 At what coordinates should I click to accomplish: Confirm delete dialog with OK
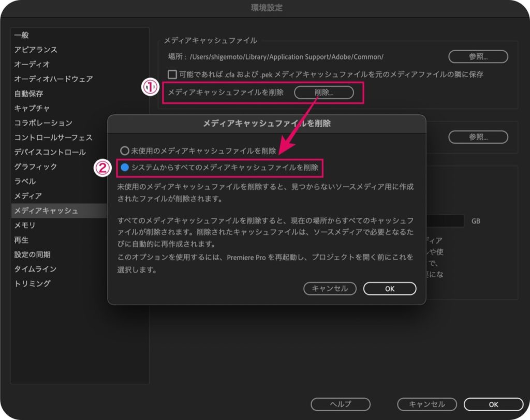(390, 289)
